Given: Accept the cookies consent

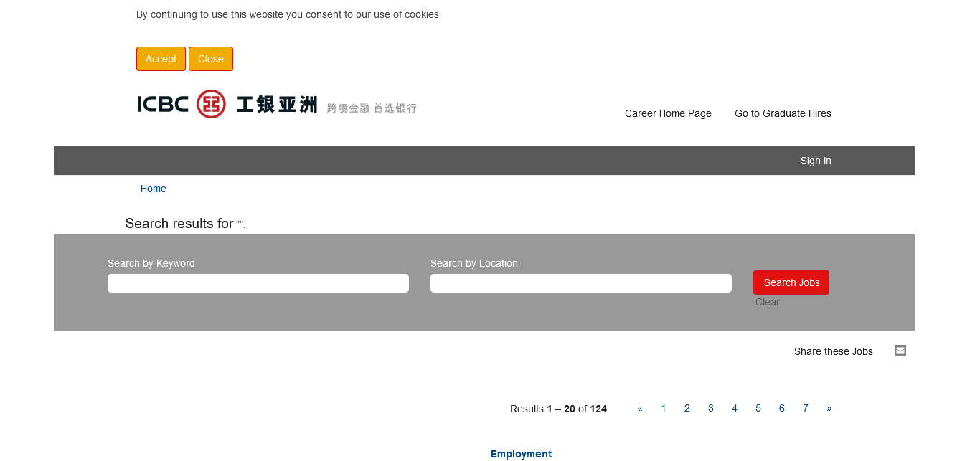Looking at the screenshot, I should pos(161,59).
